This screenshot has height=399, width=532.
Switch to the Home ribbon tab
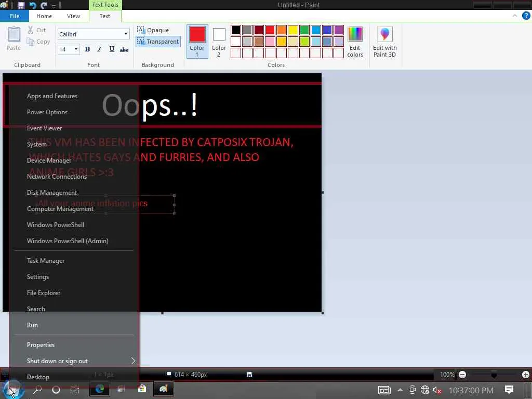coord(44,16)
